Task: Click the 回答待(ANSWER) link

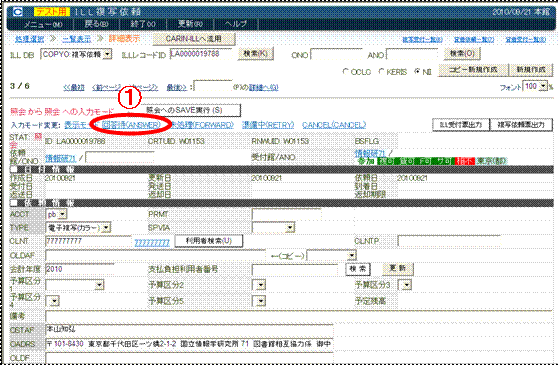Action: pos(131,125)
